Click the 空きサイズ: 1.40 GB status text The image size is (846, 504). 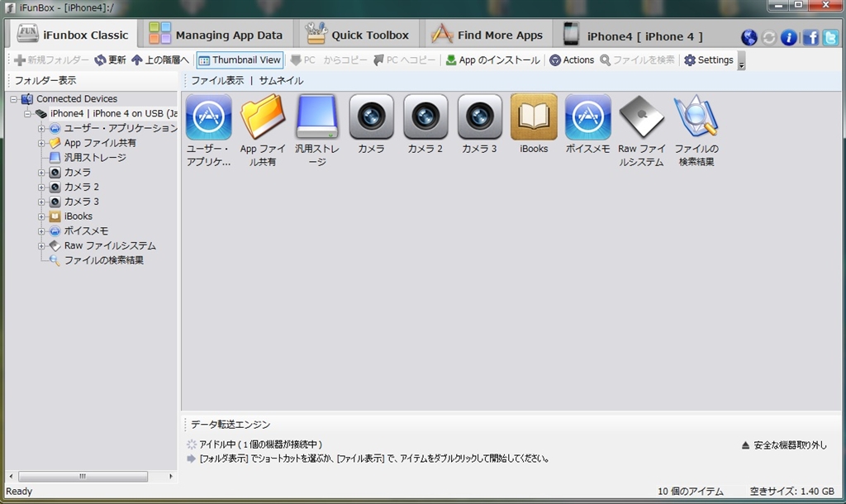click(792, 491)
